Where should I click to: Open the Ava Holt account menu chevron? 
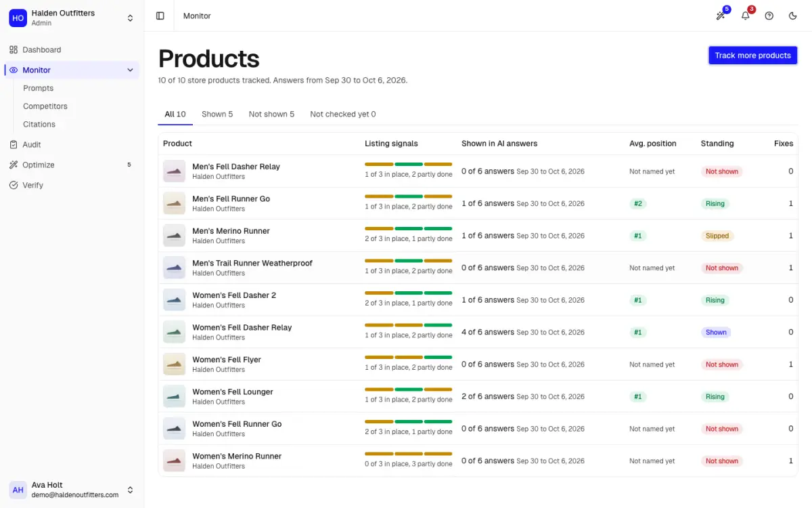pyautogui.click(x=131, y=490)
